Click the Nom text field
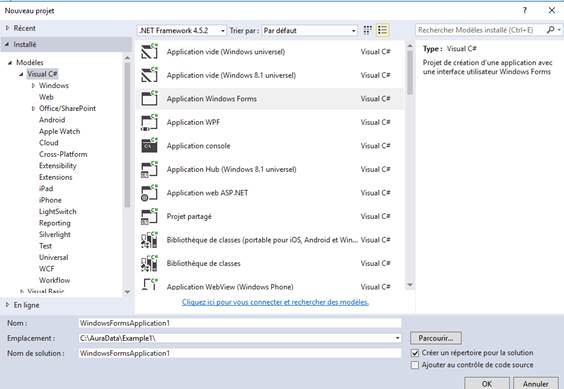Image resolution: width=564 pixels, height=389 pixels. pos(240,323)
